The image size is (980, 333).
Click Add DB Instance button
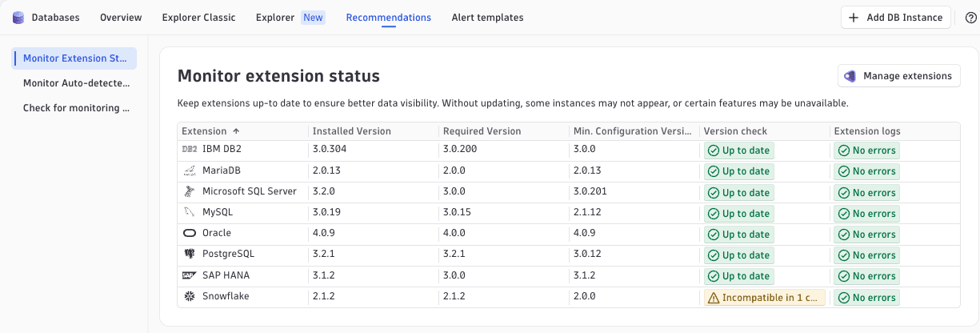pos(897,18)
